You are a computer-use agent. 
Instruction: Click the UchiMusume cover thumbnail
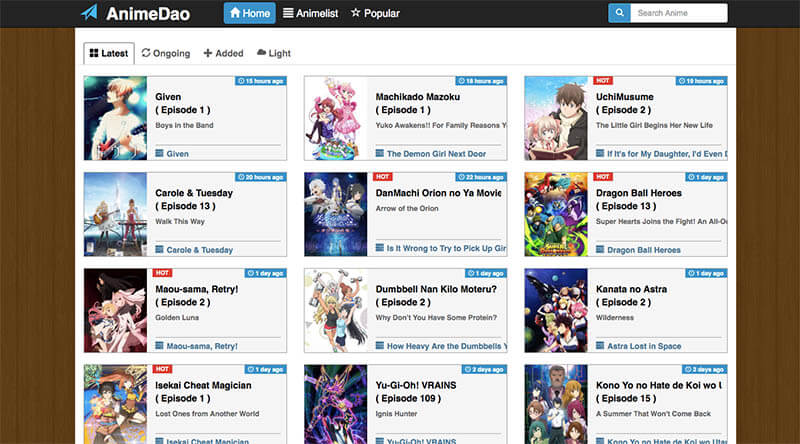point(556,118)
